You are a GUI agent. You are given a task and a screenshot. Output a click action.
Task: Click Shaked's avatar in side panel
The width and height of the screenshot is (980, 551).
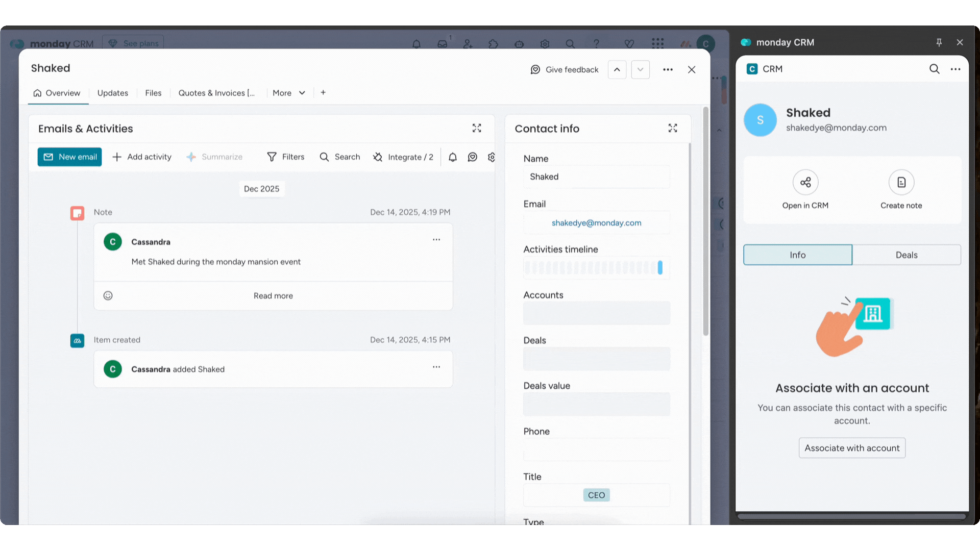tap(760, 120)
